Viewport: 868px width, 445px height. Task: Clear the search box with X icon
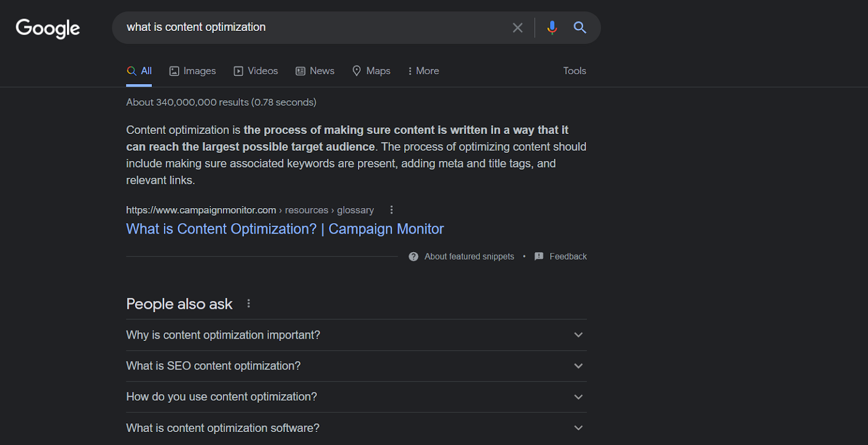click(518, 28)
